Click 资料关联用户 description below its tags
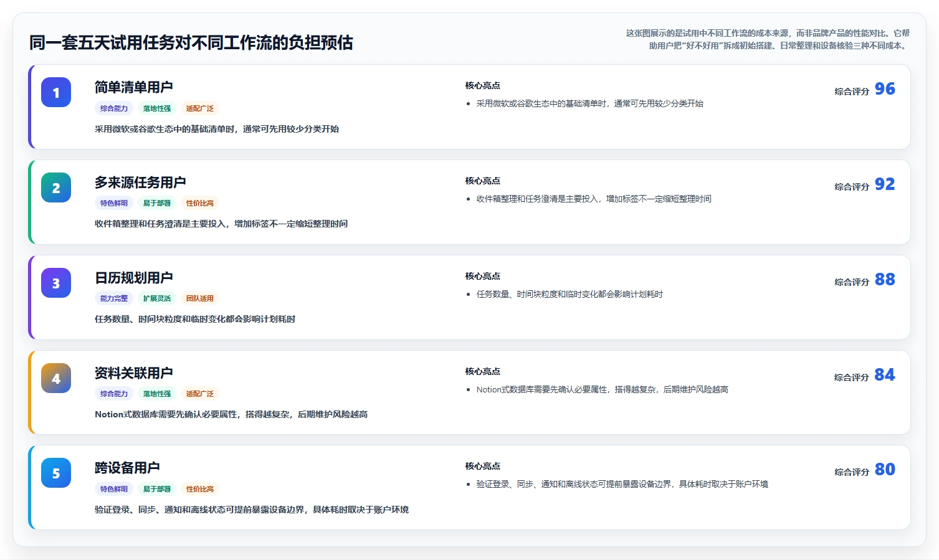The width and height of the screenshot is (939, 560). tap(231, 415)
